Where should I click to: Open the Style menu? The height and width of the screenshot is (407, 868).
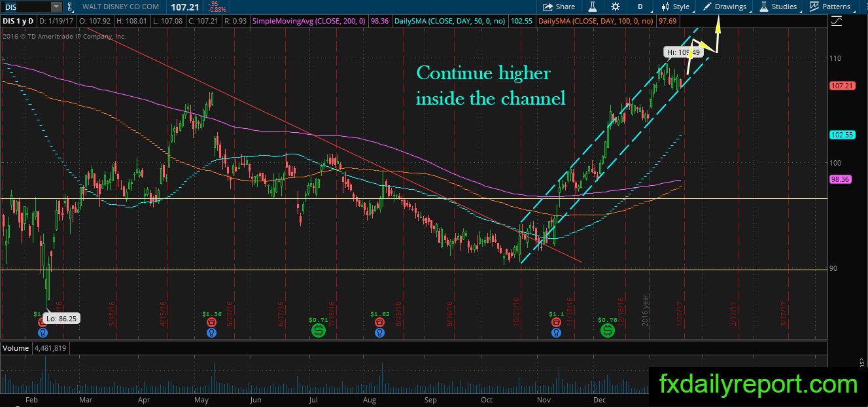[676, 7]
